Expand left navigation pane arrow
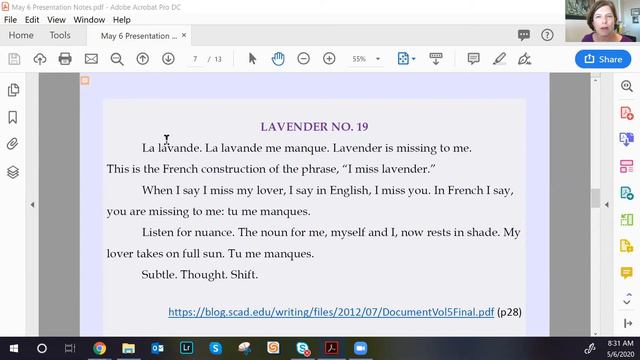The width and height of the screenshot is (640, 360). [32, 204]
